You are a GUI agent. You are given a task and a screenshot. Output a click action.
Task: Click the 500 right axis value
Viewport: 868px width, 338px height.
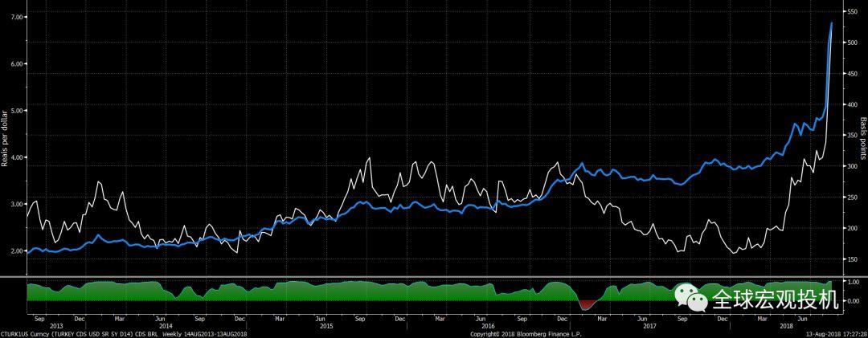coord(851,43)
